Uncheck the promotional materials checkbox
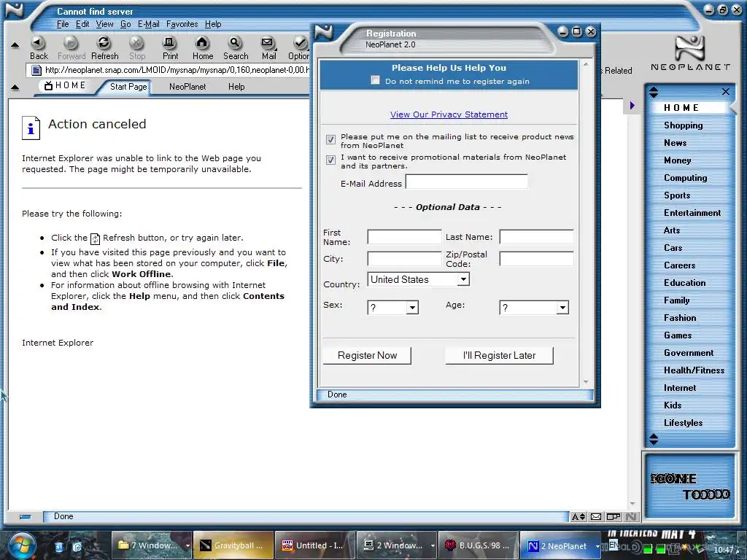 pyautogui.click(x=330, y=160)
